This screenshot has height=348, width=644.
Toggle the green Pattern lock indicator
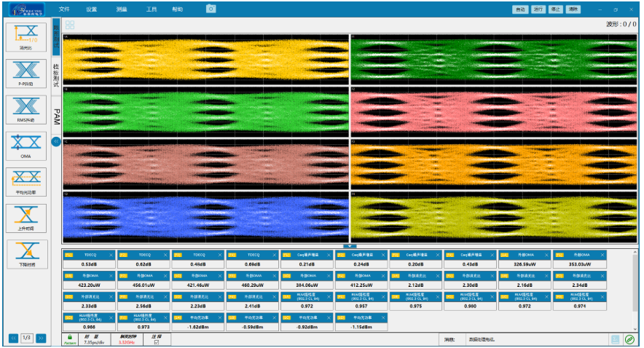point(69,339)
